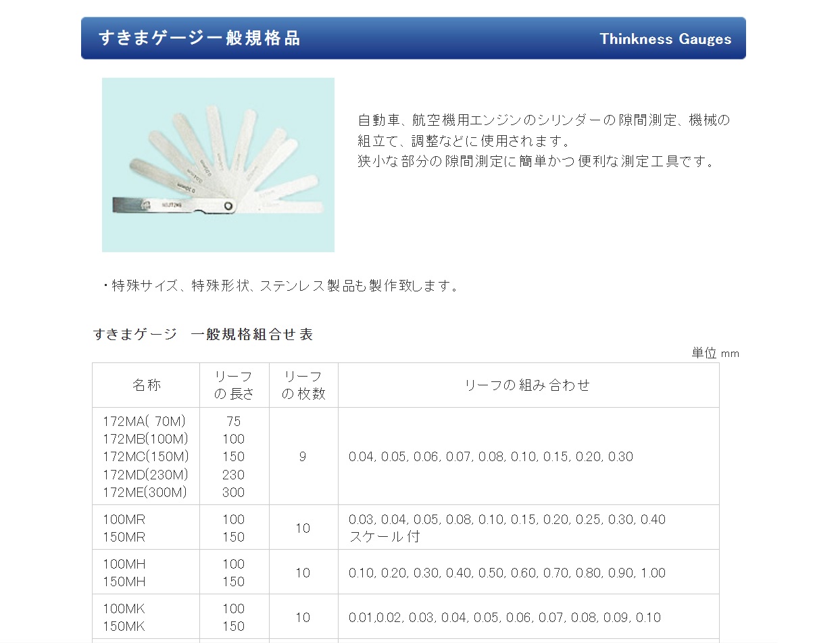The height and width of the screenshot is (643, 840).
Task: Click leaf count '10' in the 100MH row
Action: (x=303, y=573)
